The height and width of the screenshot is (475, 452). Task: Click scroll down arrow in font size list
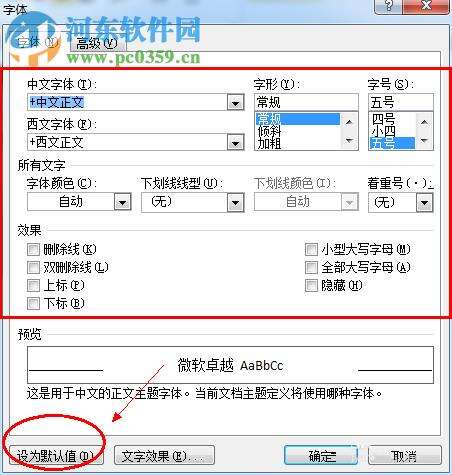(424, 141)
